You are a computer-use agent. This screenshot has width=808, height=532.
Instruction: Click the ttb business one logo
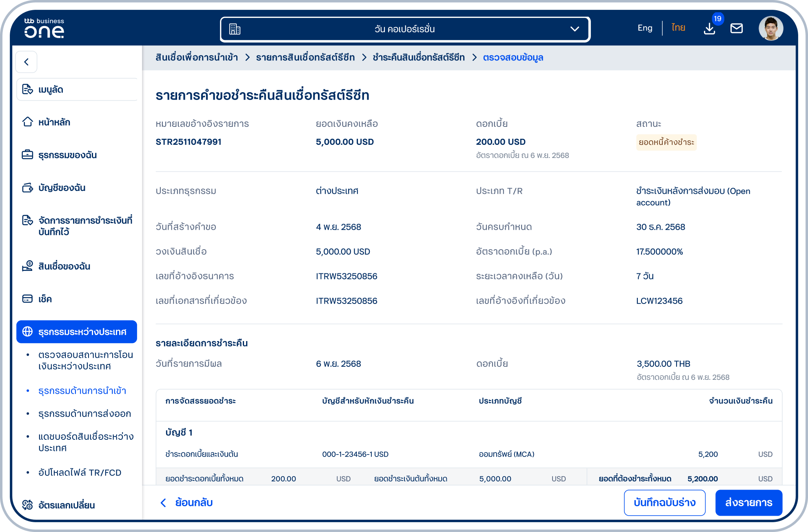click(44, 28)
